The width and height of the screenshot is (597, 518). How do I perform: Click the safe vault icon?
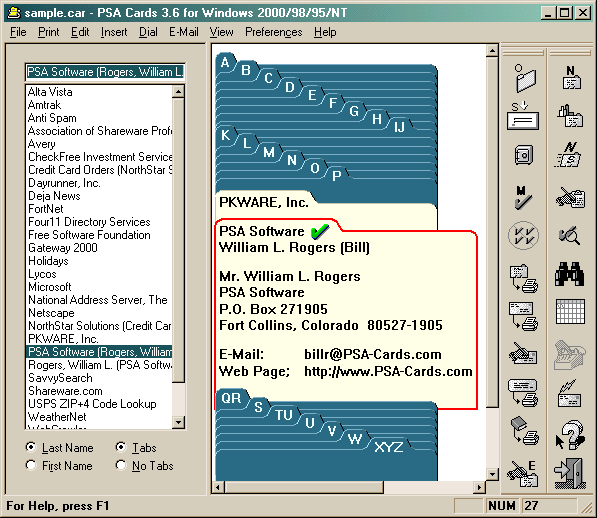pyautogui.click(x=524, y=155)
